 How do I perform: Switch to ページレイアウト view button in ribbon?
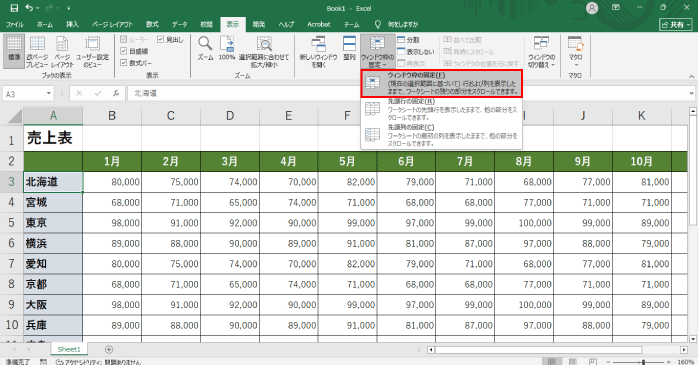tap(62, 52)
